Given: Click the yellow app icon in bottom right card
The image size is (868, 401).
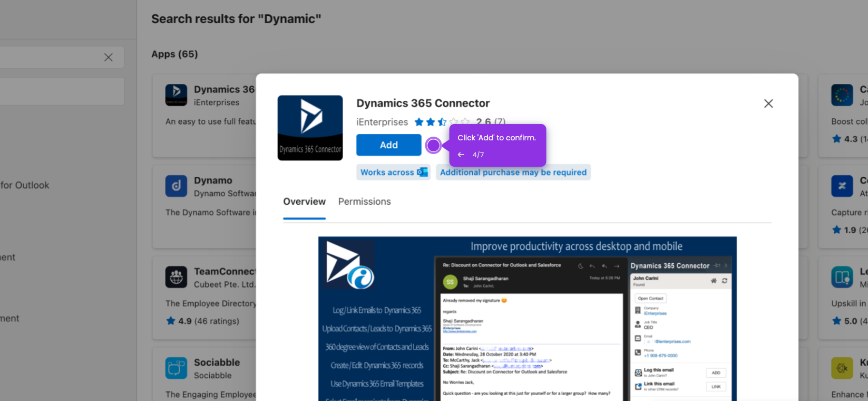Looking at the screenshot, I should (842, 368).
